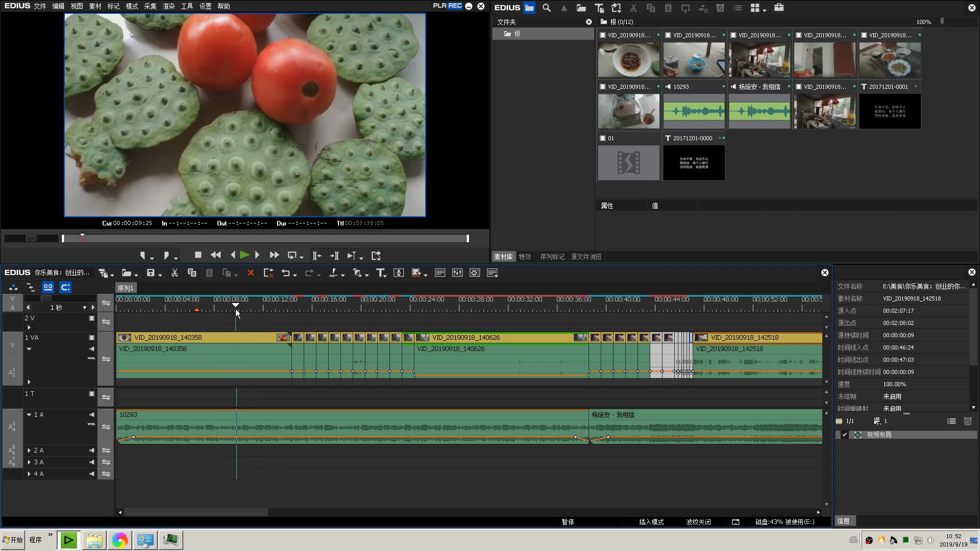Toggle audio mute on the 2 A track
This screenshot has width=980, height=551.
(x=92, y=450)
